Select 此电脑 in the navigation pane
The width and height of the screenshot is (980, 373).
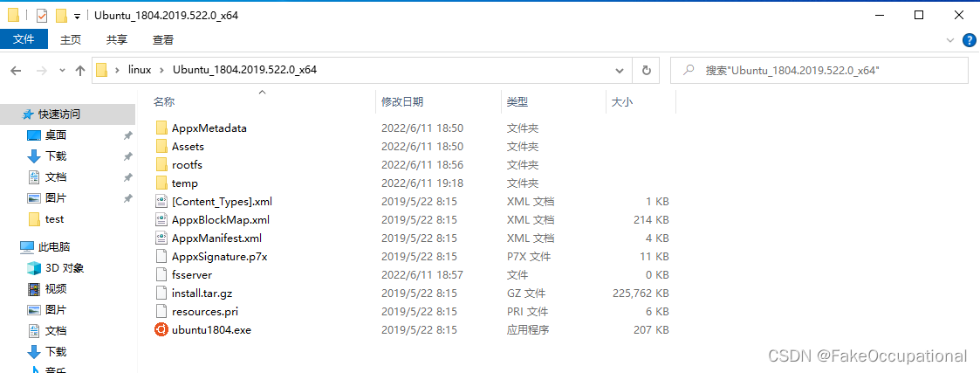(x=54, y=247)
